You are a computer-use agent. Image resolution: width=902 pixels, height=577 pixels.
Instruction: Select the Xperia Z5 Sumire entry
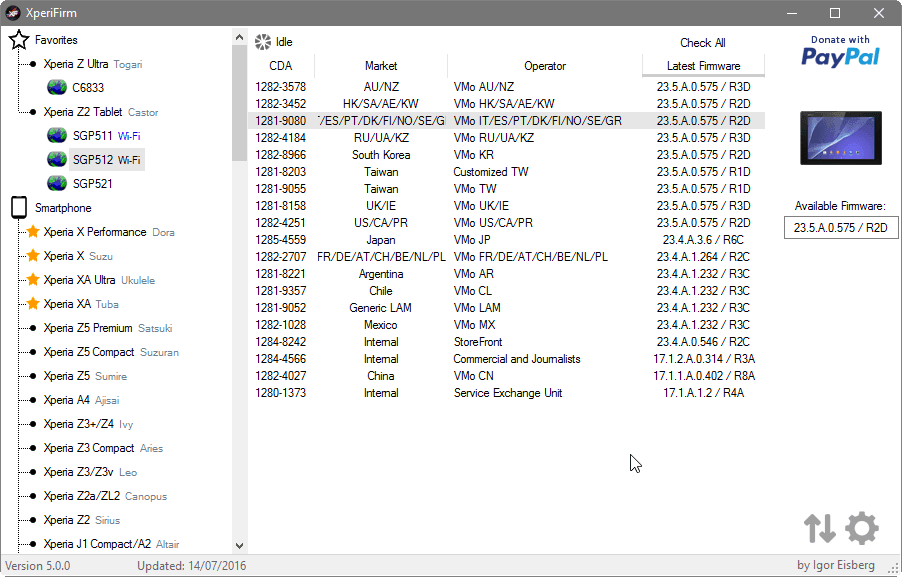pyautogui.click(x=85, y=376)
